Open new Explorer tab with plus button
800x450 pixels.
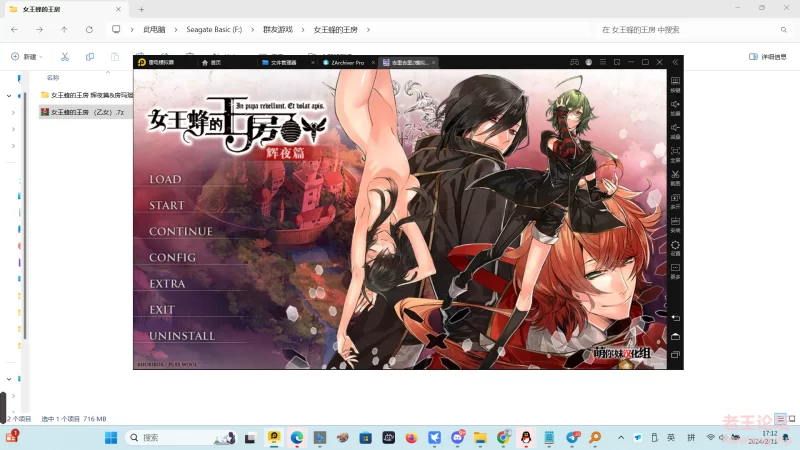141,9
